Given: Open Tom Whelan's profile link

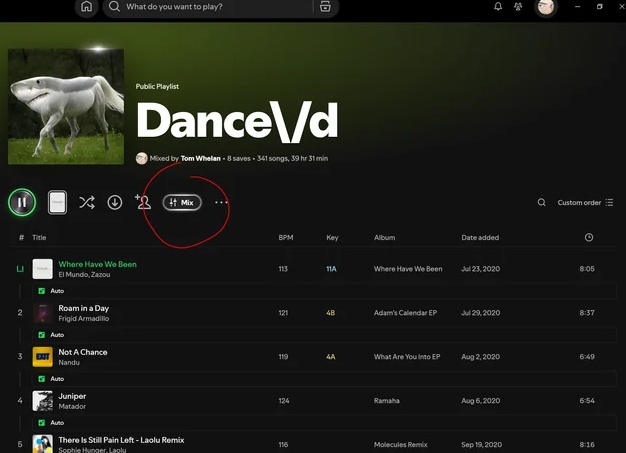Looking at the screenshot, I should (200, 158).
